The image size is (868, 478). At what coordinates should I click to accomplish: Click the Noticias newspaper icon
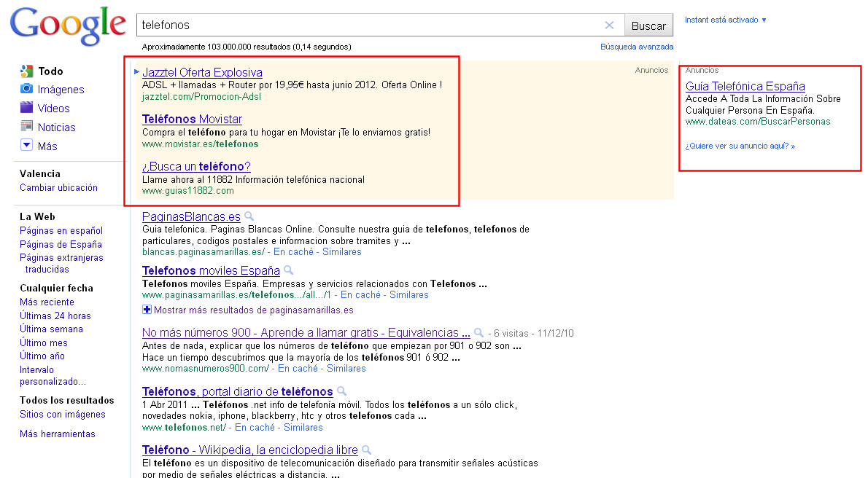[26, 127]
